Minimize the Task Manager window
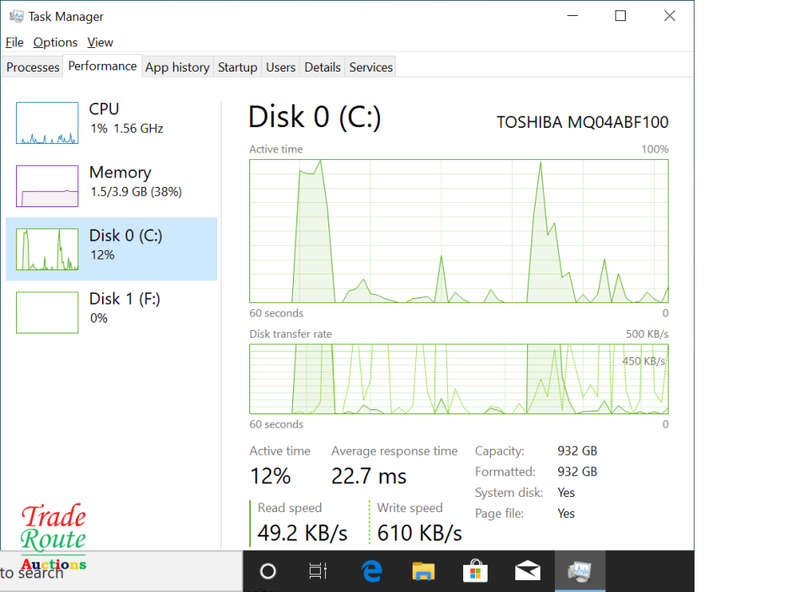The width and height of the screenshot is (800, 592). (572, 16)
